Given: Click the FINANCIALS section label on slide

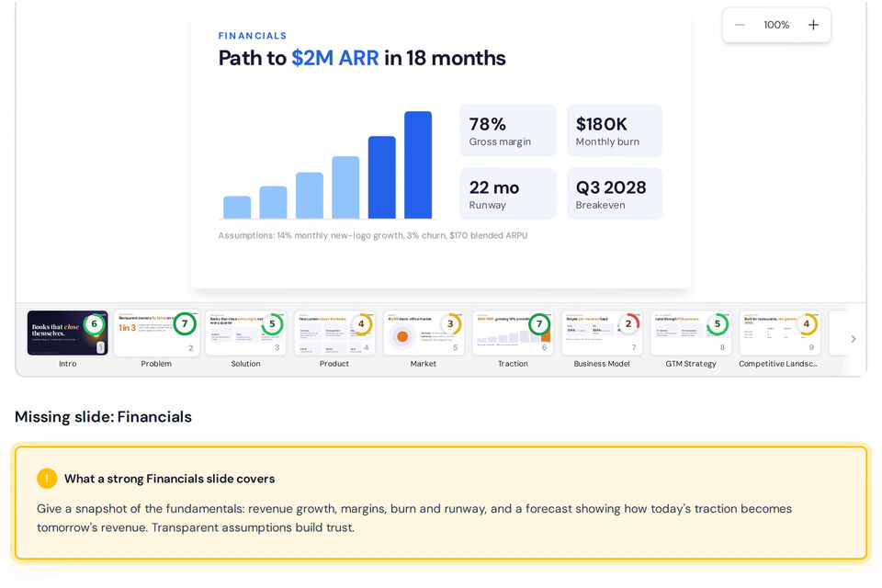Looking at the screenshot, I should (x=253, y=36).
